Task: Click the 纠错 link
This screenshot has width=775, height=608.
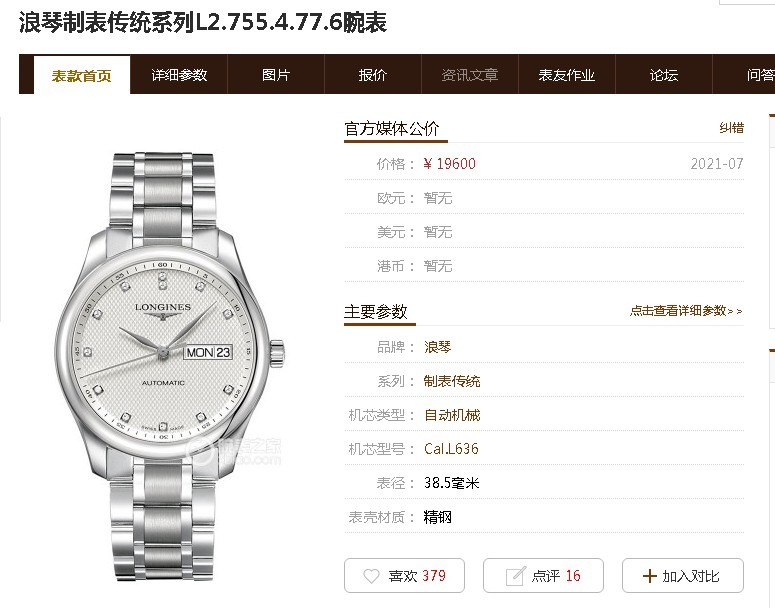Action: (x=732, y=128)
